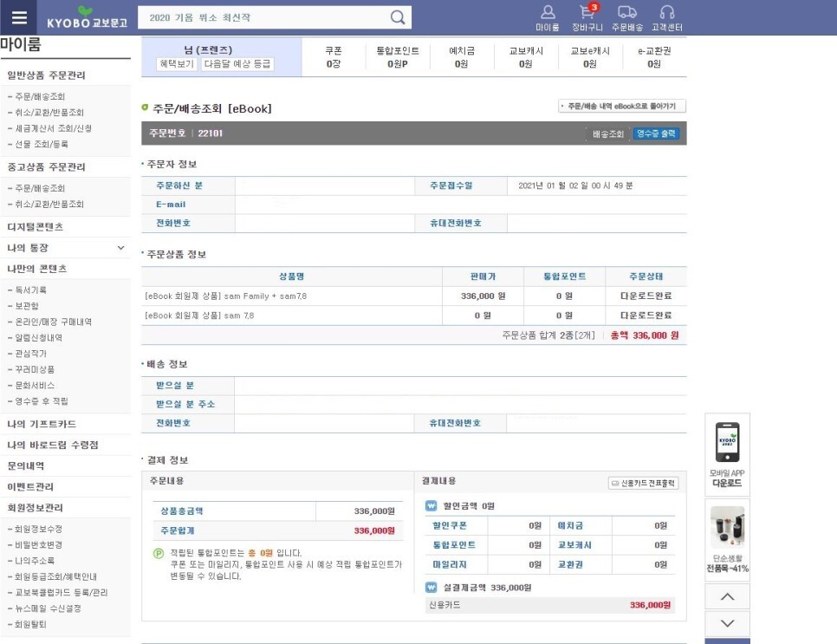Open 알림신청내역 link
This screenshot has width=837, height=644.
(x=38, y=338)
